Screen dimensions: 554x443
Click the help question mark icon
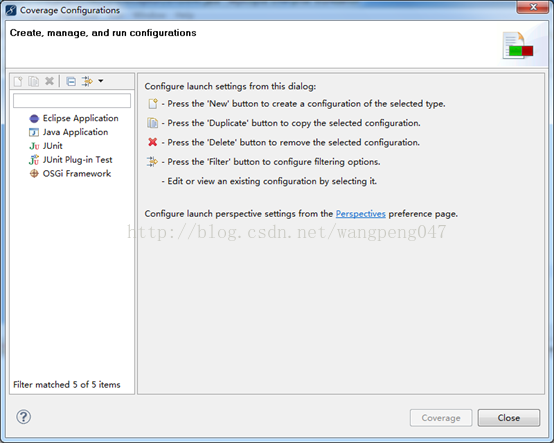click(23, 417)
